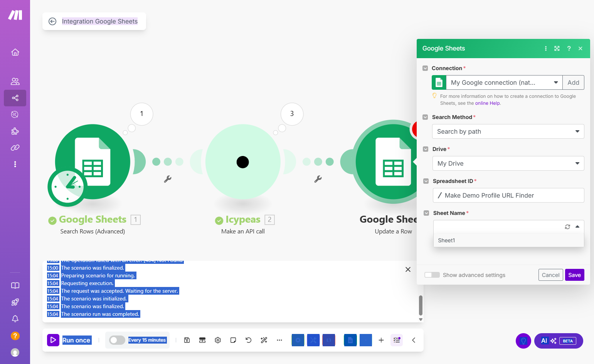
Task: Open the My Drive dropdown
Action: click(508, 163)
